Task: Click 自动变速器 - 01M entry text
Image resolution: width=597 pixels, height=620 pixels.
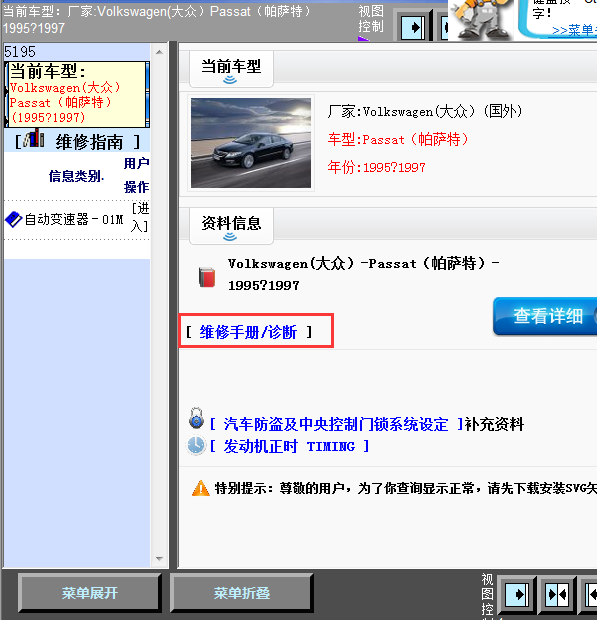Action: point(74,219)
